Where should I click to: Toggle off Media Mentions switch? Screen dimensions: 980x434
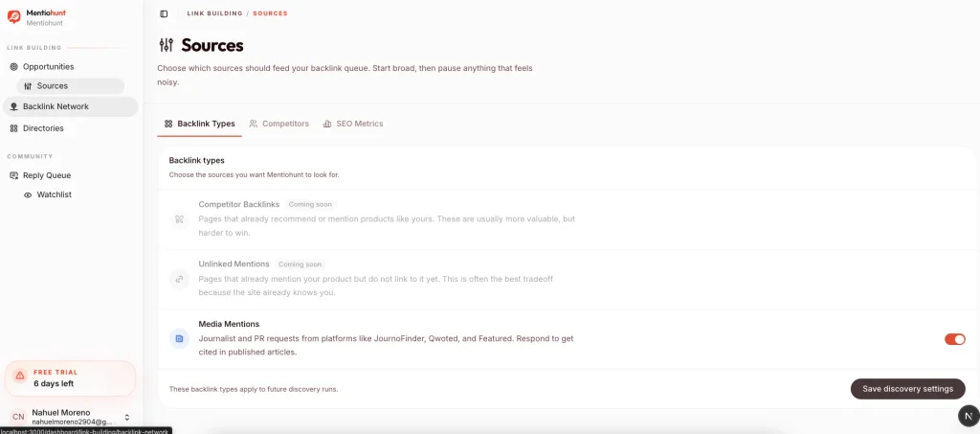[x=955, y=339]
